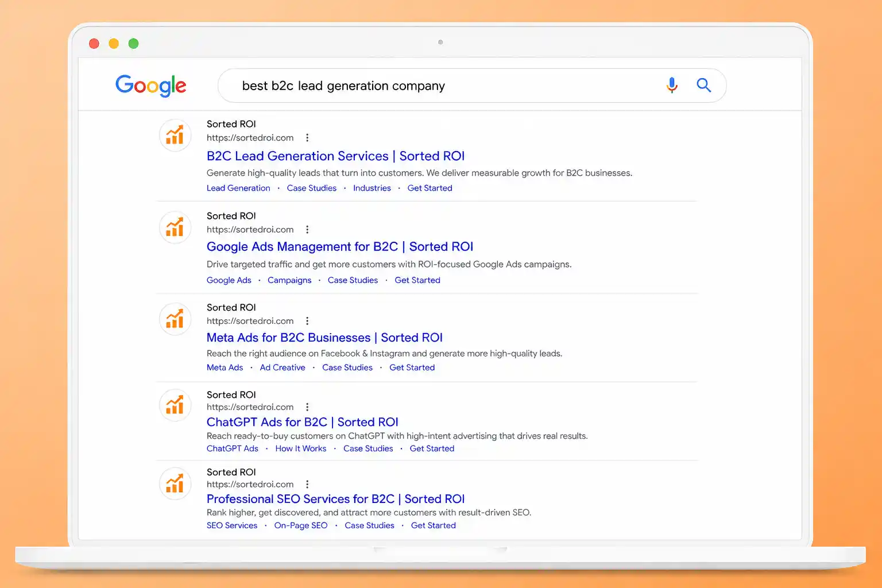This screenshot has width=882, height=588.
Task: Click the How It Works sitelink
Action: click(x=301, y=448)
